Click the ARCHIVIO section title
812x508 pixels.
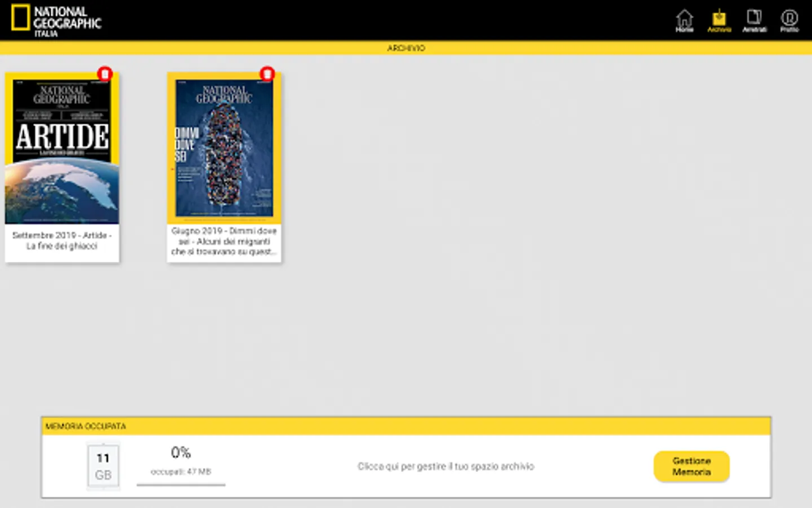pos(406,48)
